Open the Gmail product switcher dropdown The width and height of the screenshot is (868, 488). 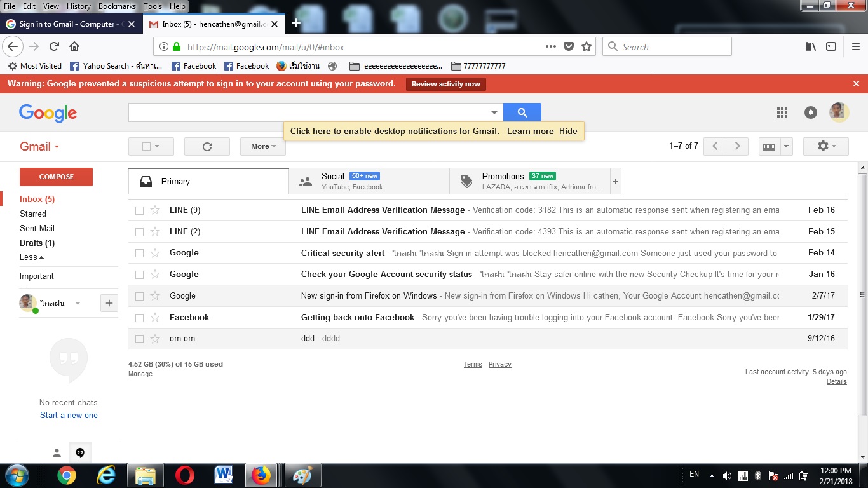click(x=39, y=146)
